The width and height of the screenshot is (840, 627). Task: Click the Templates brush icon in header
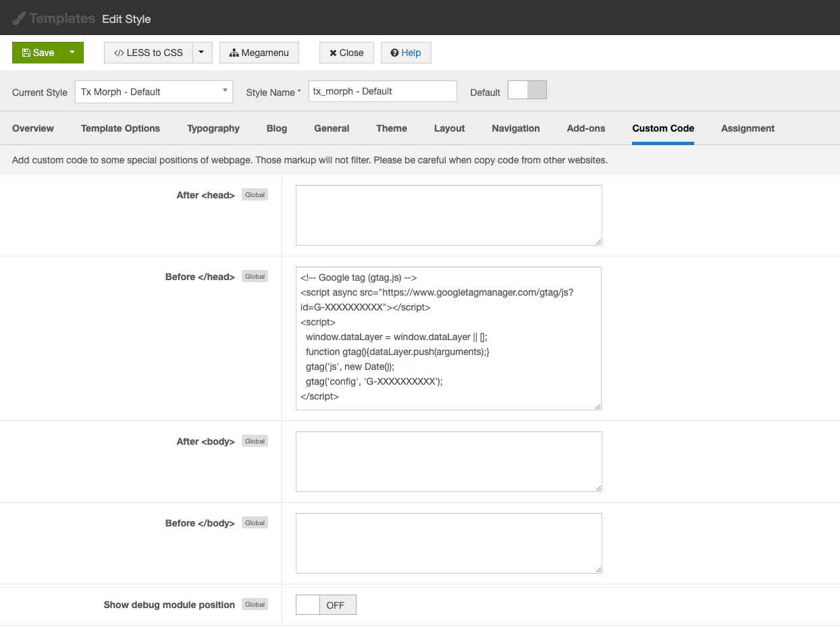(x=19, y=18)
